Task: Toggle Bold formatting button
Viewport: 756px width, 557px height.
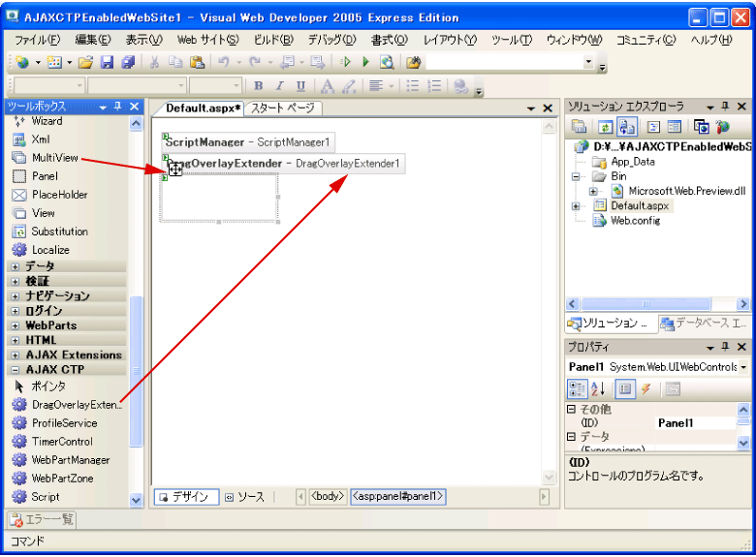Action: click(x=259, y=86)
